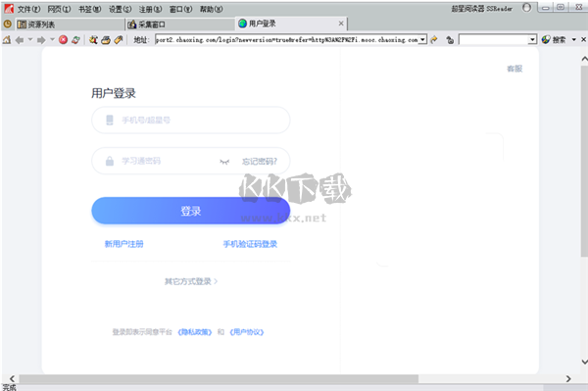Viewport: 588px width, 391px height.
Task: Click the vertical scrollbar thumb
Action: tap(584, 161)
